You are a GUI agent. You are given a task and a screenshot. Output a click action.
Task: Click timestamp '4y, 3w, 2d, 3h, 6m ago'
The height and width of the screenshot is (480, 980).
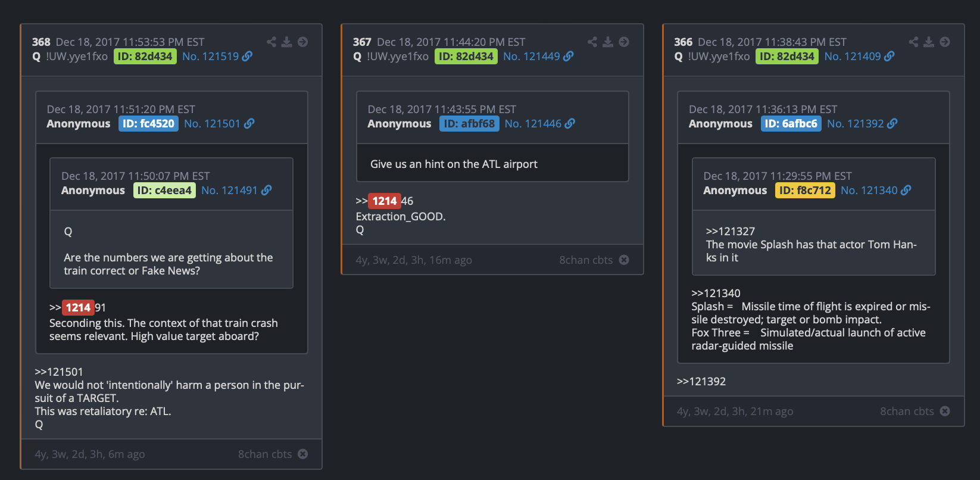[90, 454]
